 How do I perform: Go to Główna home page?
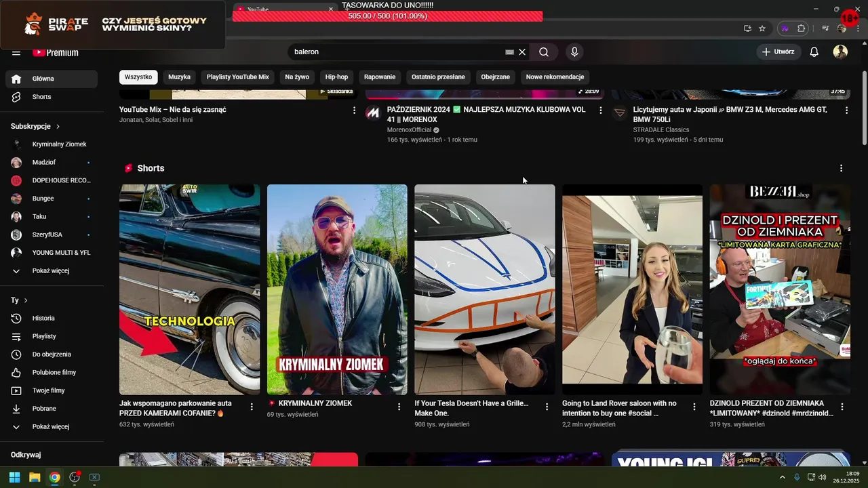[x=52, y=79]
